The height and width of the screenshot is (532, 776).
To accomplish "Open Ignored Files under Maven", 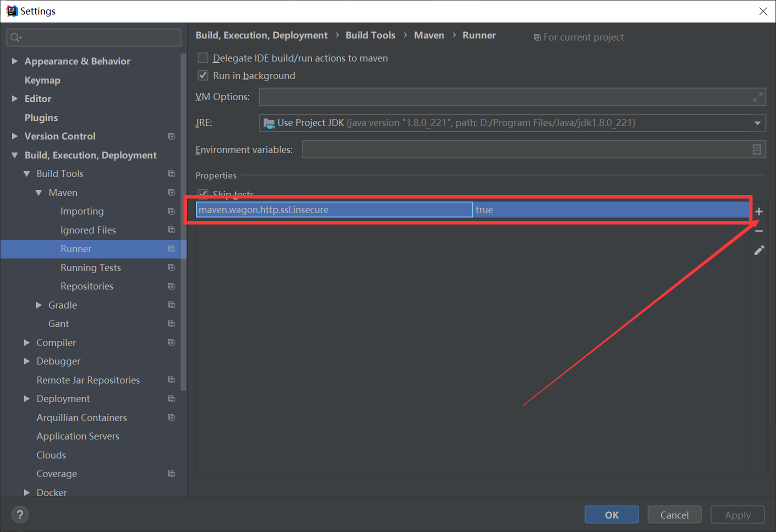I will (88, 230).
